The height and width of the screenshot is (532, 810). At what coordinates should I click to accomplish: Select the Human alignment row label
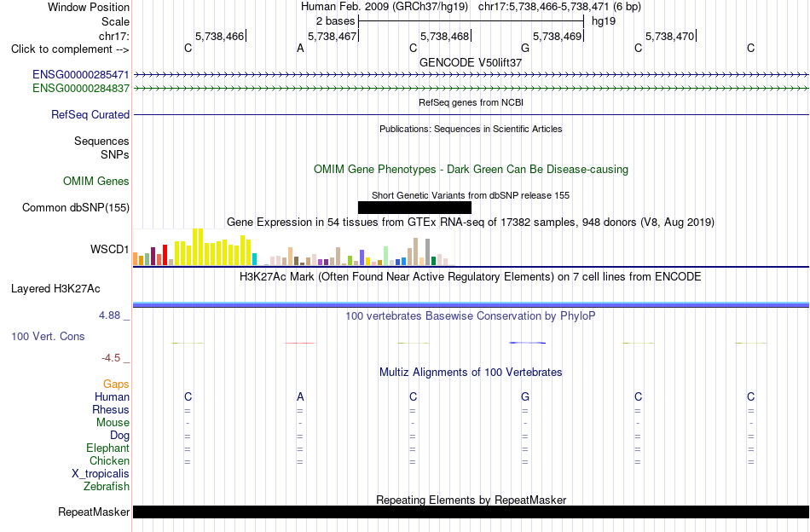[112, 396]
